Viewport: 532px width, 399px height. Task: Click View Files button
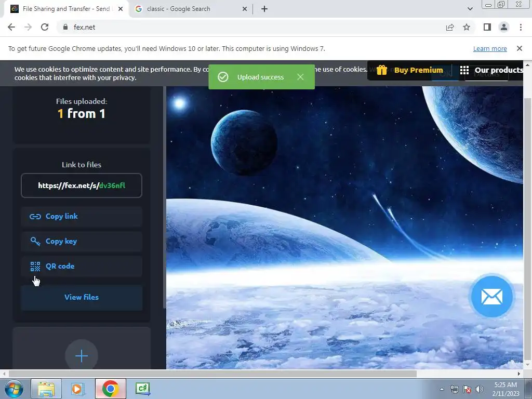click(x=82, y=297)
